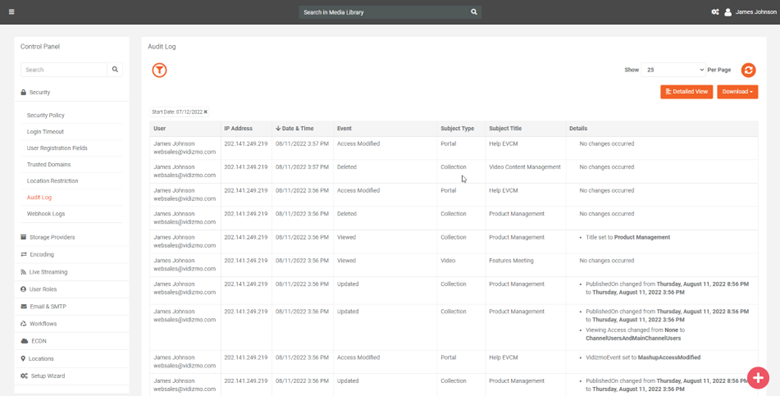The width and height of the screenshot is (780, 396).
Task: Open the settings gears icon in the header
Action: tap(715, 12)
